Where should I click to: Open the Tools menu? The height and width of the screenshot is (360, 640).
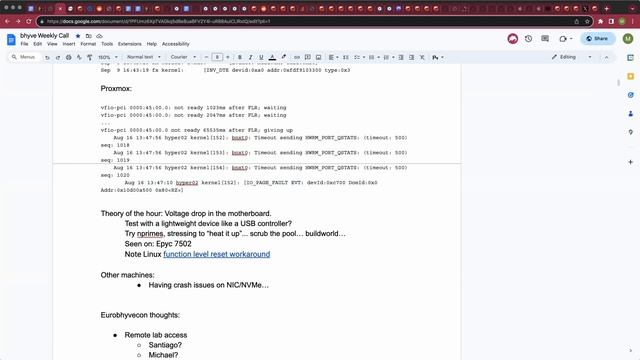click(107, 44)
